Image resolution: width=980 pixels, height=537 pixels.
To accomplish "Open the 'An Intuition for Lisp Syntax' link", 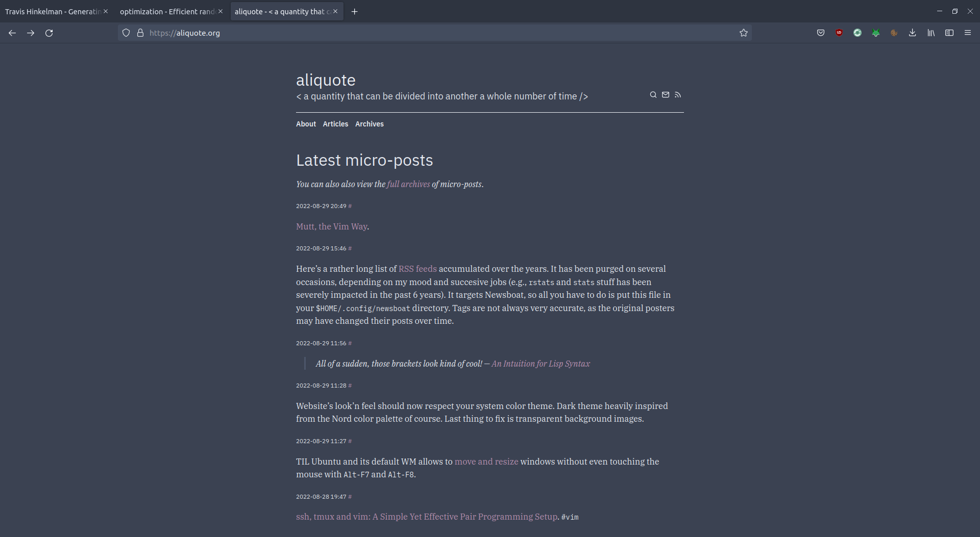I will click(x=541, y=364).
